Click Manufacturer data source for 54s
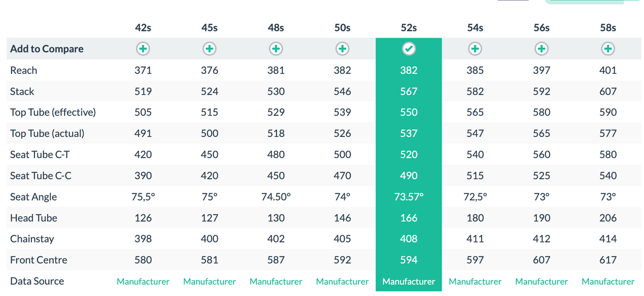The image size is (644, 296). click(x=475, y=282)
